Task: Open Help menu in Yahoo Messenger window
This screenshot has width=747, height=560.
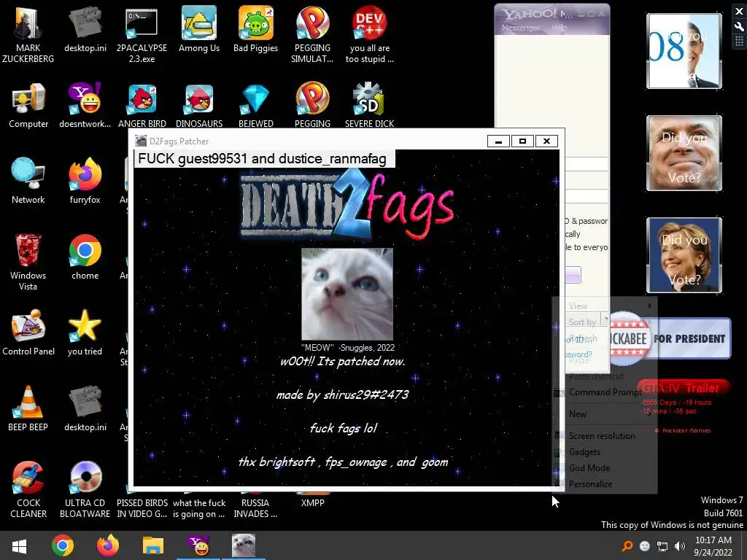Action: click(560, 28)
